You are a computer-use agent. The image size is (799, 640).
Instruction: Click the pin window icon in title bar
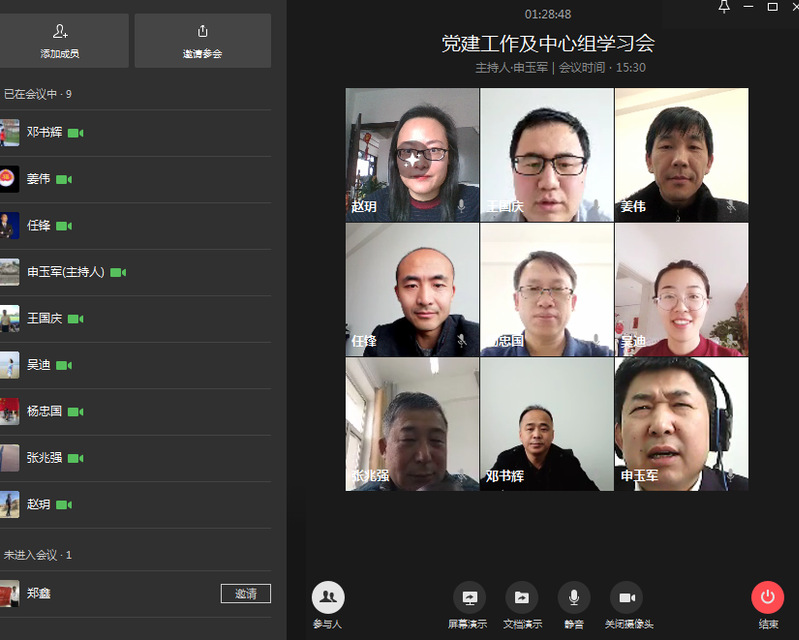724,7
